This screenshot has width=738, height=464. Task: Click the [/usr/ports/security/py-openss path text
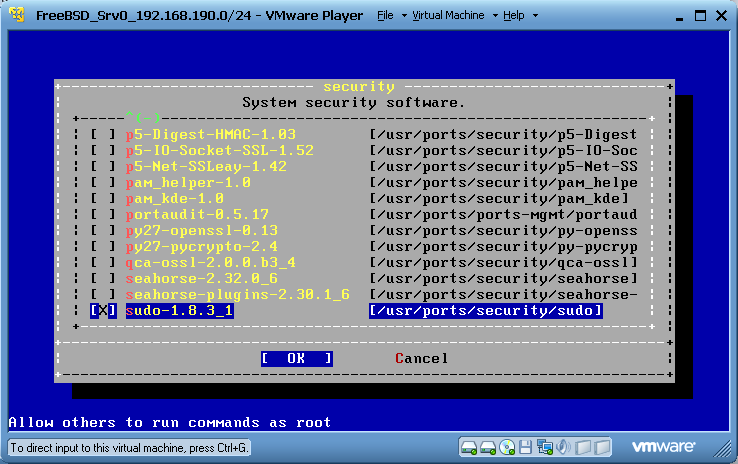click(504, 231)
